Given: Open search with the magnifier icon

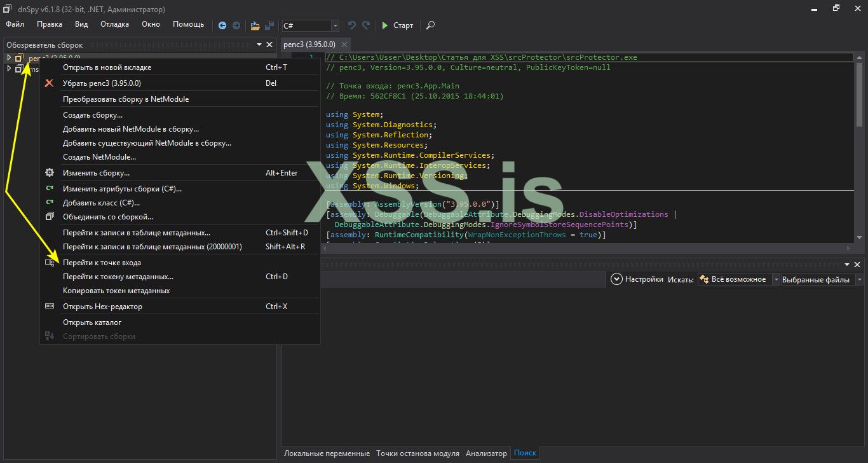Looking at the screenshot, I should [x=430, y=25].
